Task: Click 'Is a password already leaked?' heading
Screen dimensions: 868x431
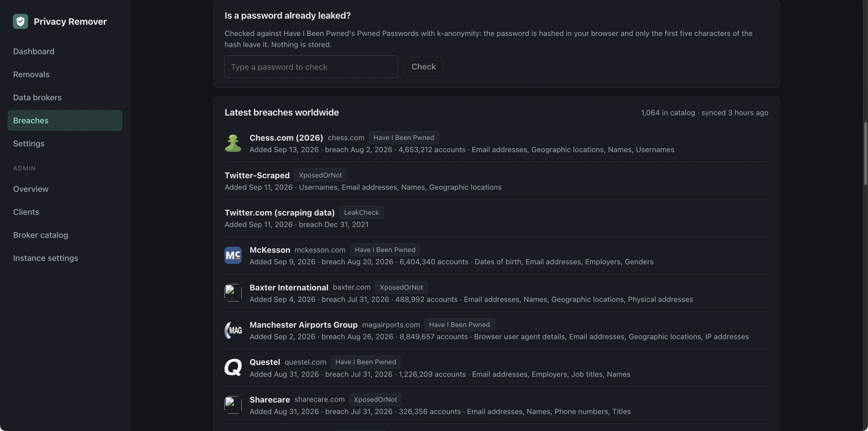Action: (288, 15)
